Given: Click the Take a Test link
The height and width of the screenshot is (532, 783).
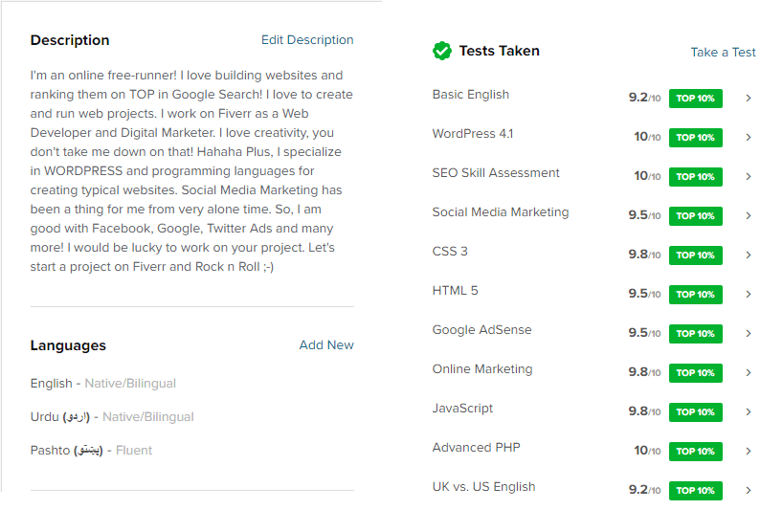Looking at the screenshot, I should tap(723, 53).
